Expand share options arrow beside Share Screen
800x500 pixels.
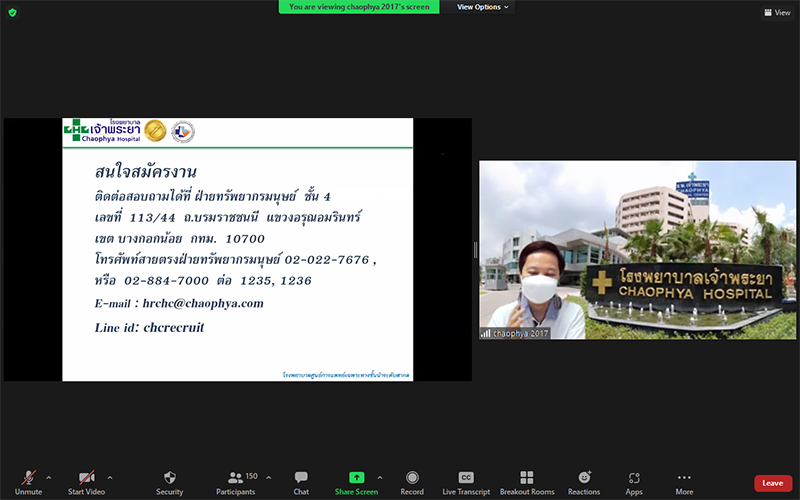point(380,478)
